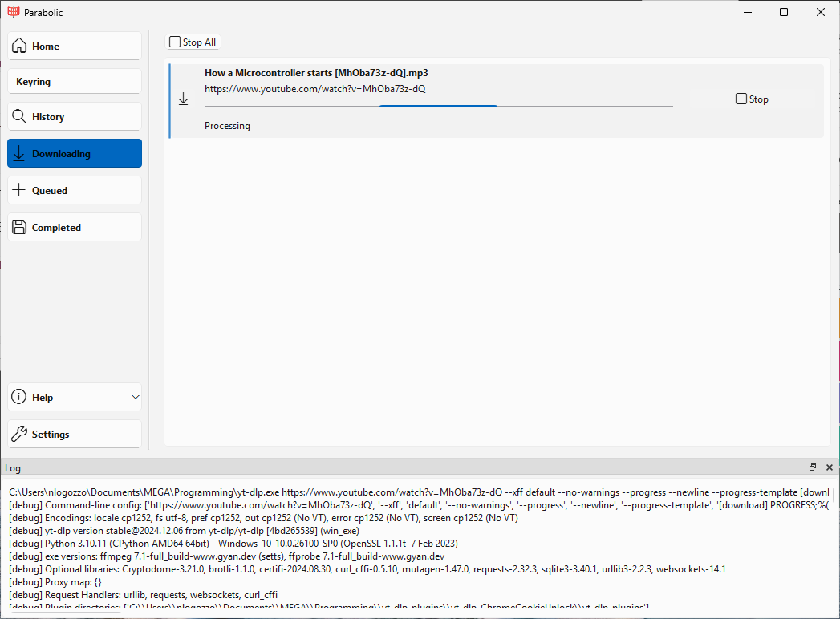Float the Log panel with the restore icon
The width and height of the screenshot is (840, 619).
pyautogui.click(x=813, y=467)
